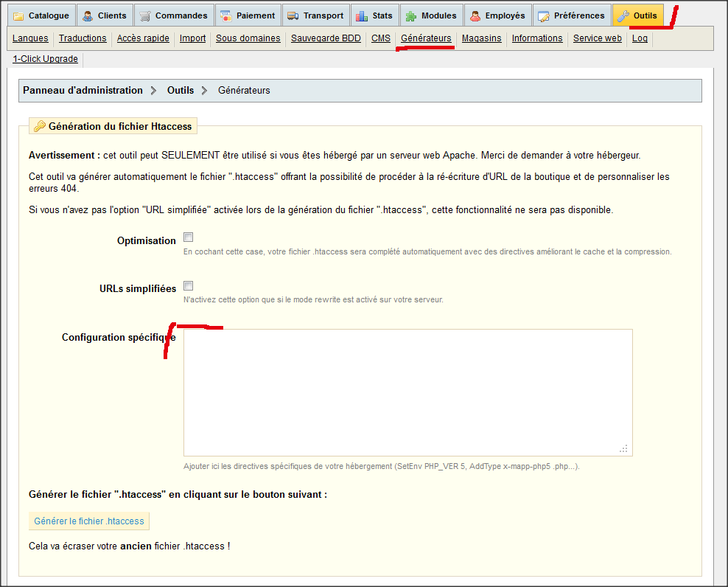Click the Préférences pencil icon
The width and height of the screenshot is (728, 587).
pyautogui.click(x=544, y=16)
